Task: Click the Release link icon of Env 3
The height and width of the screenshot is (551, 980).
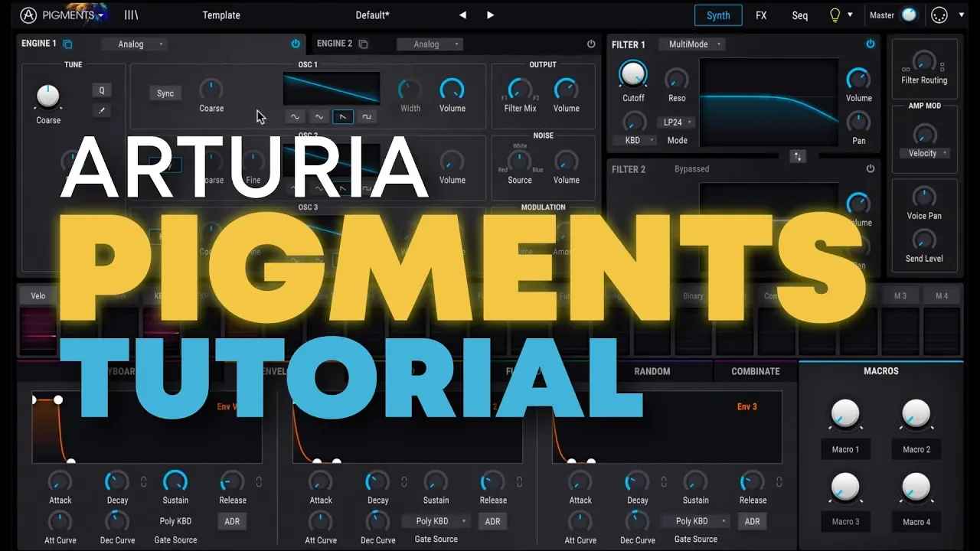Action: 779,482
